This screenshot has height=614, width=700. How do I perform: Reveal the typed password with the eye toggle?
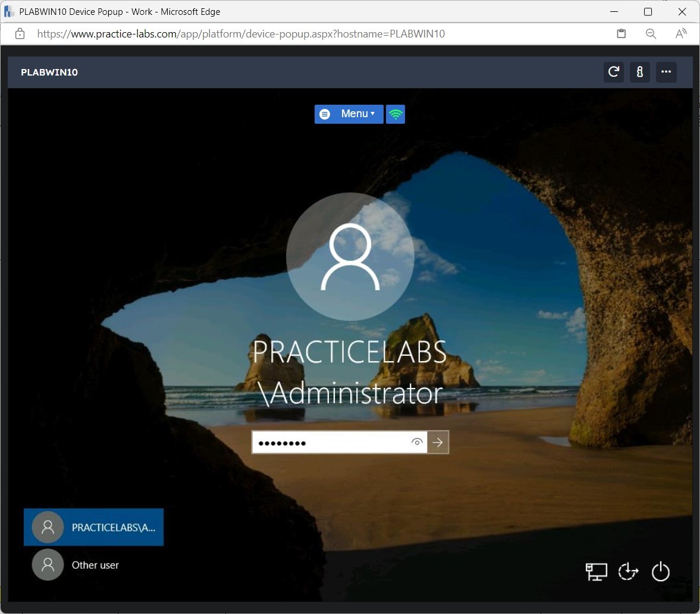tap(417, 442)
